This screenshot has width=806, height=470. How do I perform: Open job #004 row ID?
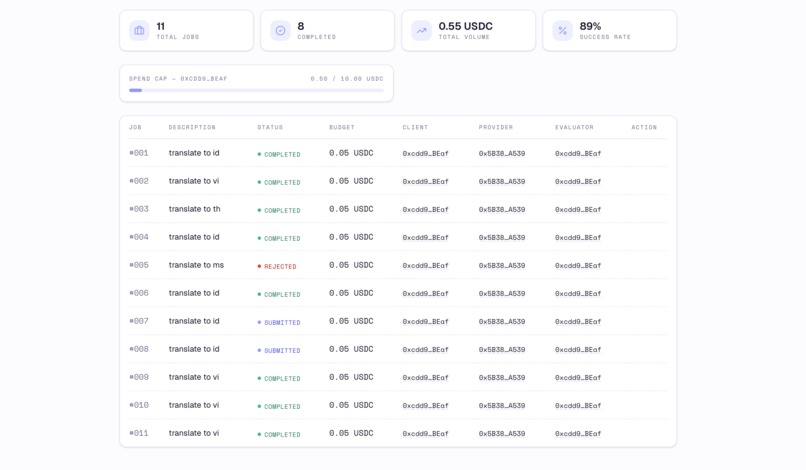click(139, 237)
